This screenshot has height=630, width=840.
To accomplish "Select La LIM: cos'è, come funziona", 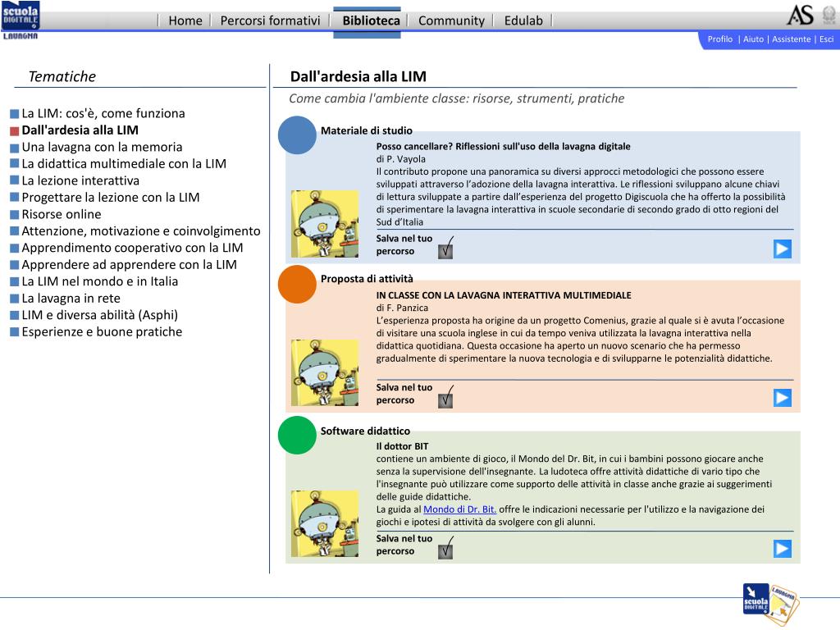I will [x=103, y=113].
